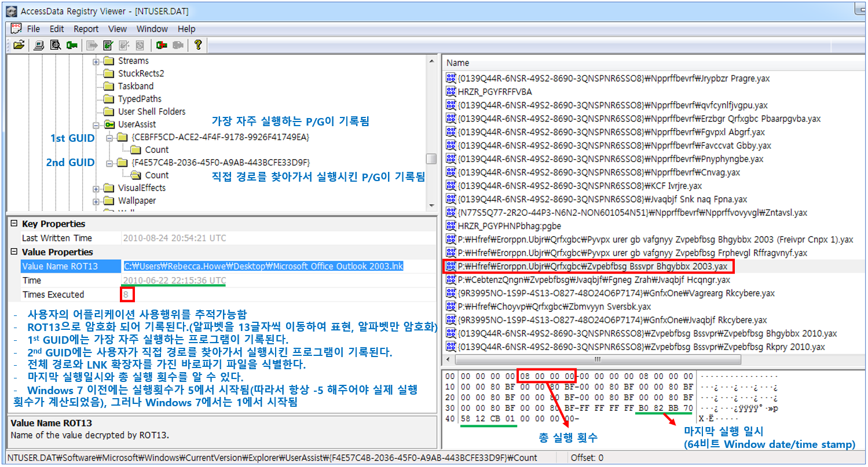Image resolution: width=868 pixels, height=467 pixels.
Task: Click the binary icon of HRZR_PGYFRFFVBA value
Action: (x=451, y=91)
